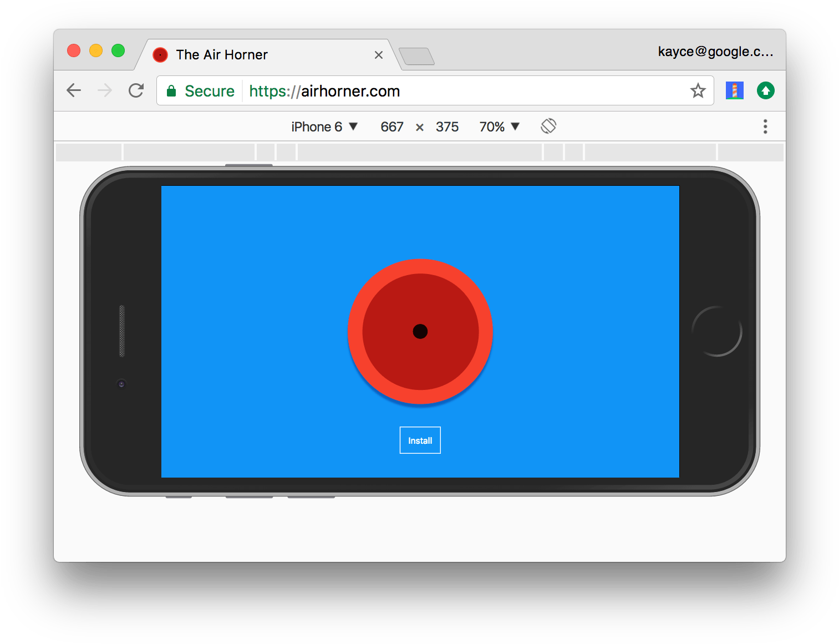The height and width of the screenshot is (644, 839).
Task: Open the device toolbar options three-dot menu
Action: coord(765,126)
